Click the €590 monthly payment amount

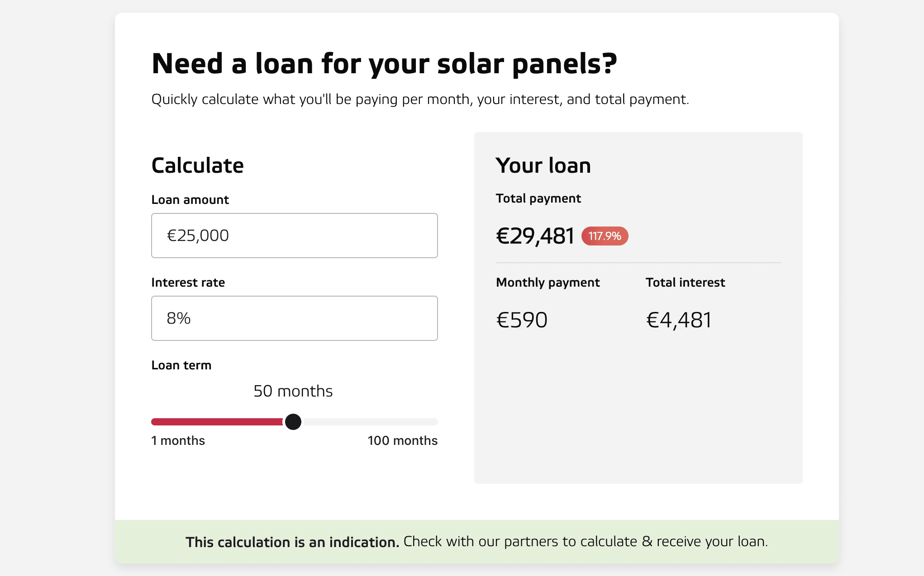click(522, 320)
